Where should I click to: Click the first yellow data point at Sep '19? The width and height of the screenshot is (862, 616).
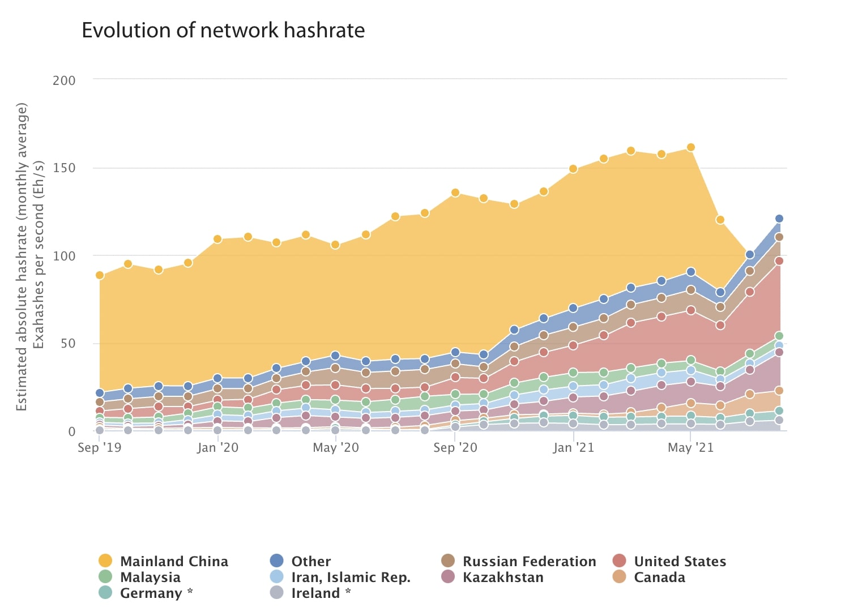click(x=99, y=275)
